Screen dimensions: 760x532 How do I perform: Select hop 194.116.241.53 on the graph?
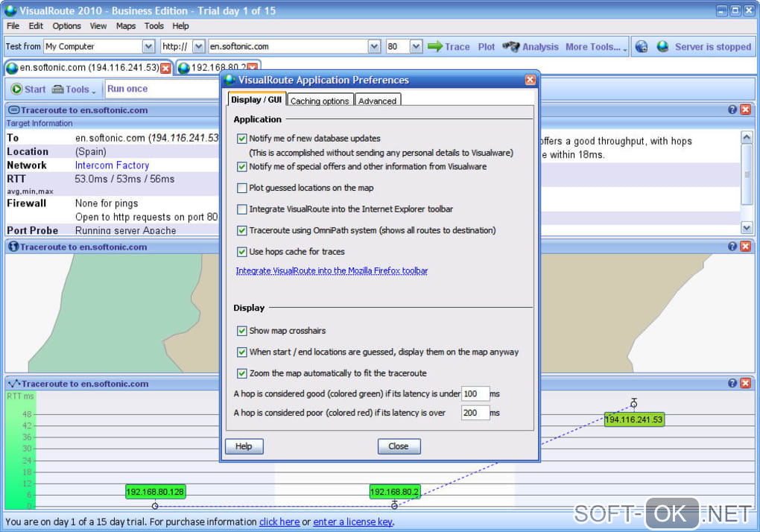(x=634, y=419)
